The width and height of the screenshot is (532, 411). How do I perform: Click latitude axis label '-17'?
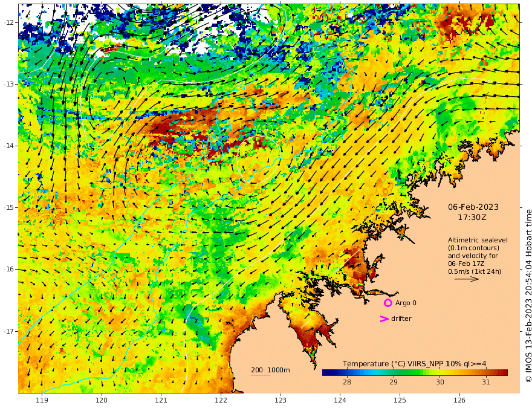pos(9,331)
